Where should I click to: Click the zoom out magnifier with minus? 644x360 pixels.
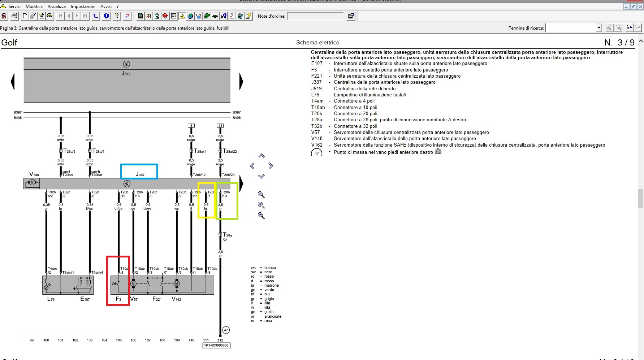pyautogui.click(x=261, y=216)
